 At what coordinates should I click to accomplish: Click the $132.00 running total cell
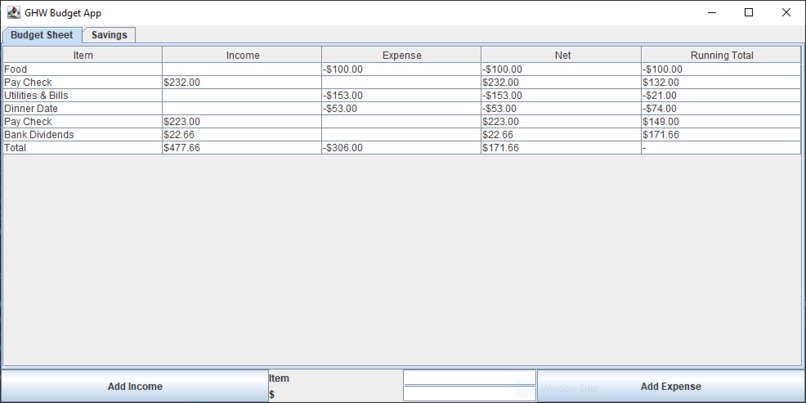(x=721, y=82)
